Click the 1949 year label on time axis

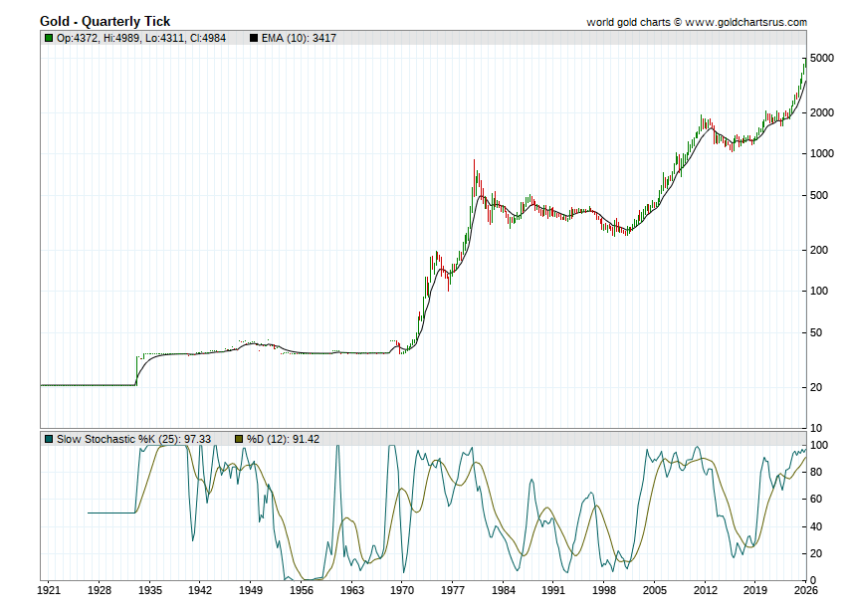pyautogui.click(x=251, y=590)
